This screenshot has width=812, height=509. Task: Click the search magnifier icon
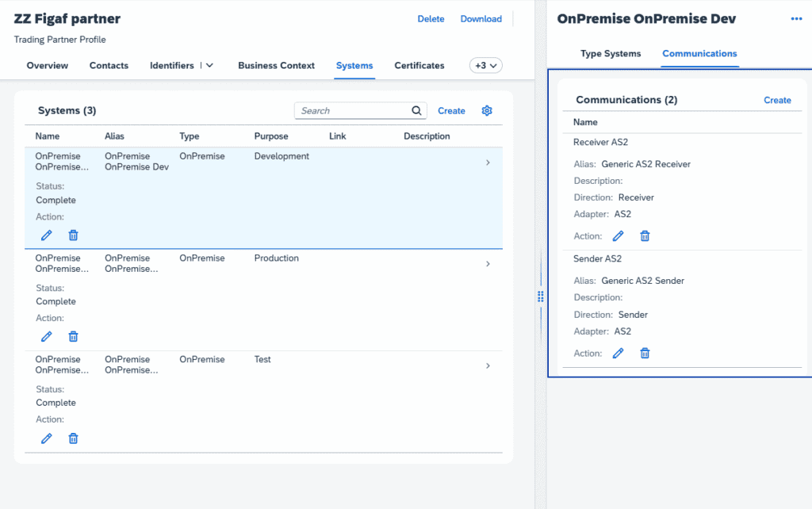[x=416, y=111]
